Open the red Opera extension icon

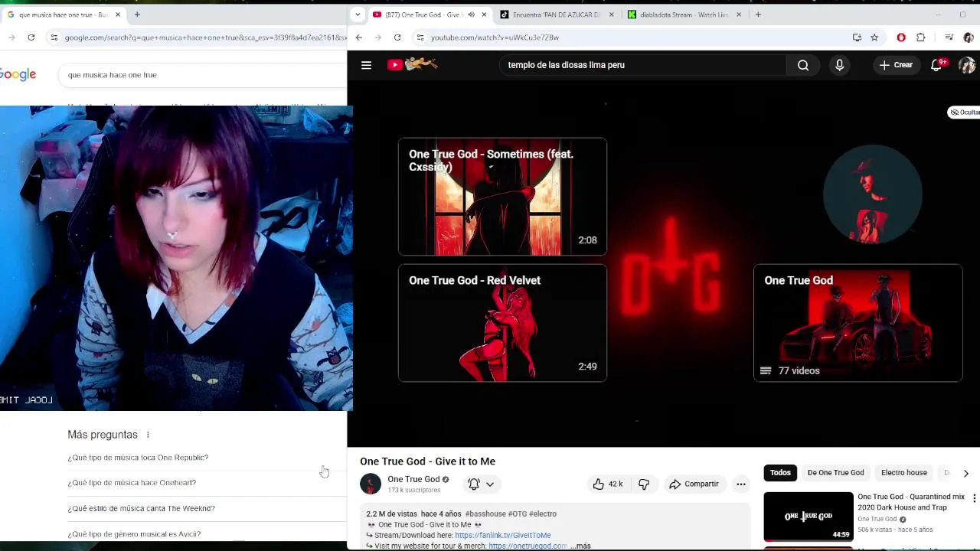pyautogui.click(x=901, y=37)
